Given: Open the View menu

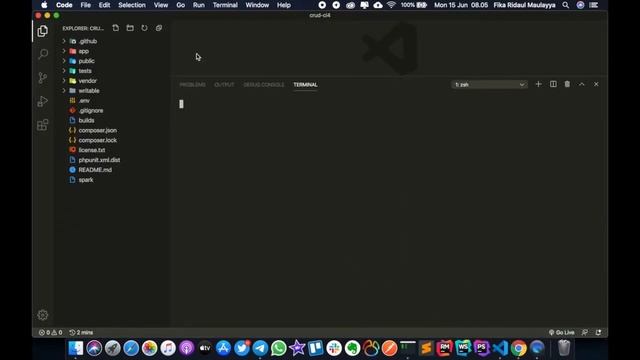Looking at the screenshot, I should 161,5.
